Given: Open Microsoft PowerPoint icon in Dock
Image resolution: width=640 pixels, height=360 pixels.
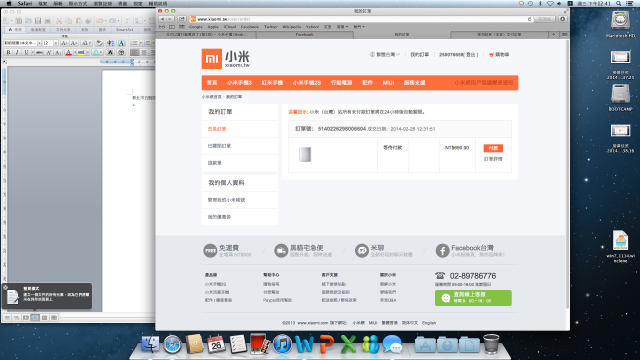Looking at the screenshot, I should coord(326,344).
